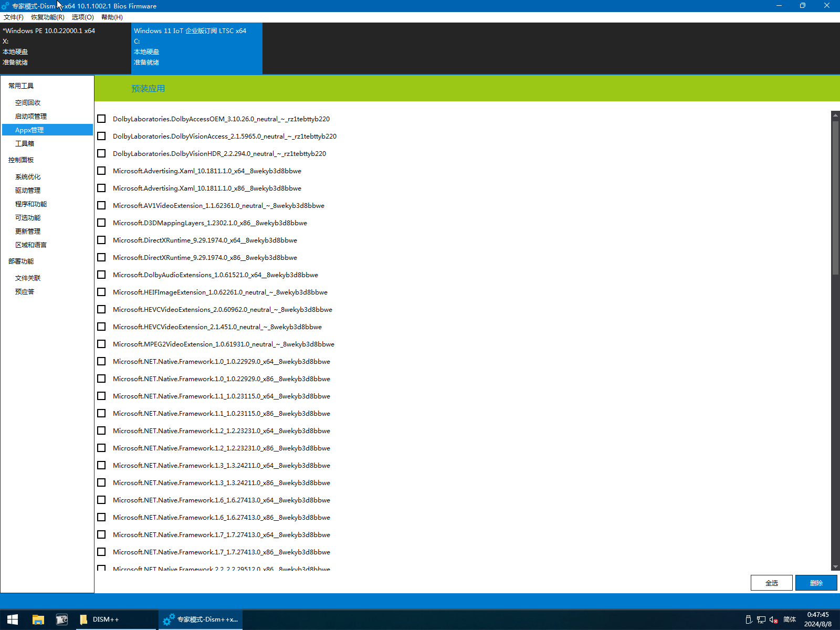The width and height of the screenshot is (840, 630).
Task: Open 工具箱 in the sidebar
Action: pyautogui.click(x=25, y=143)
